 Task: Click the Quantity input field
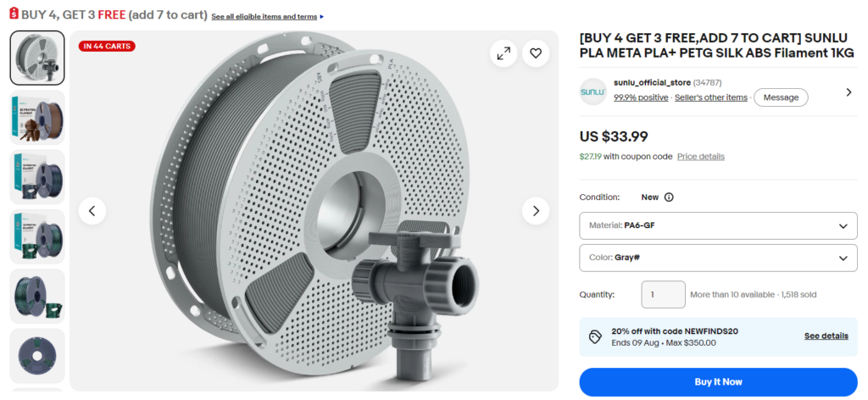[x=663, y=294]
